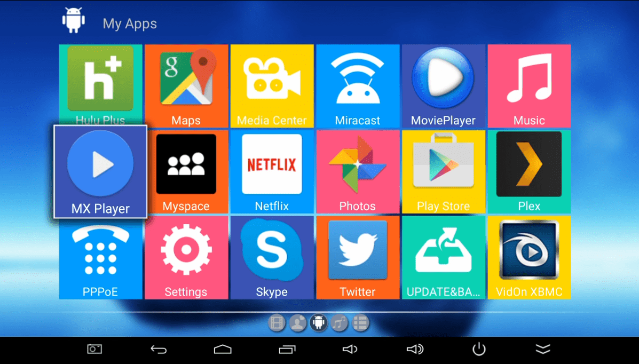Open MoviePlayer app tile
The image size is (639, 364).
(x=444, y=86)
